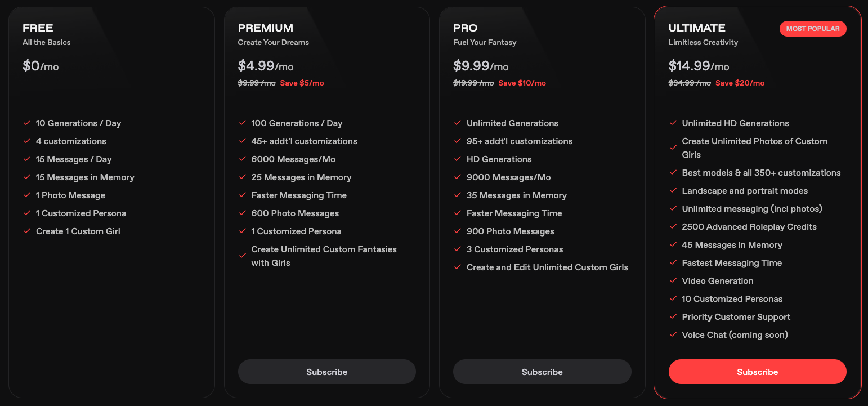Subscribe to the Premium plan
Screen dimensions: 868x406
point(326,372)
